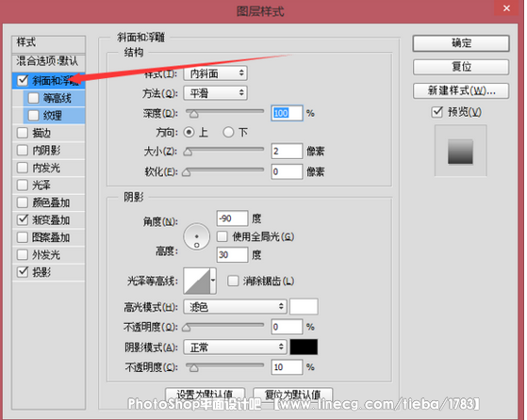The image size is (527, 420).
Task: Enable the 描边 style checkbox
Action: [x=23, y=133]
